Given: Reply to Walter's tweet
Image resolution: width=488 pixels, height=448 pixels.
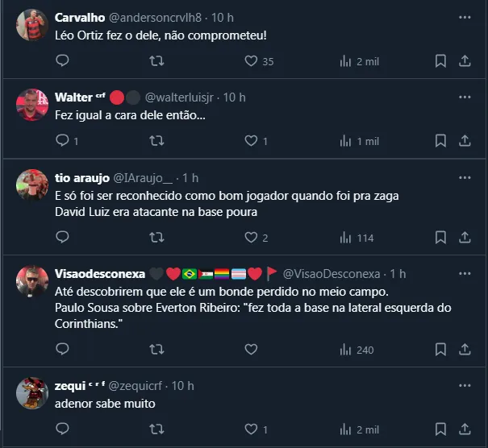Looking at the screenshot, I should pos(62,141).
